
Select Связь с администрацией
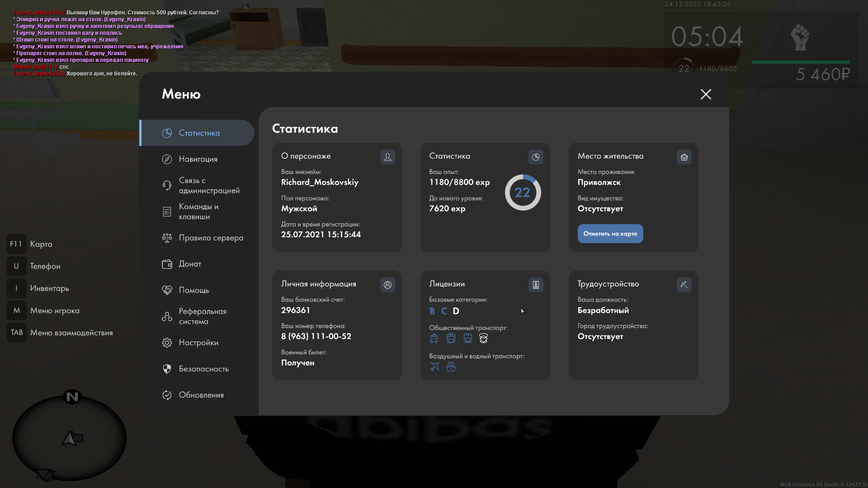click(209, 185)
